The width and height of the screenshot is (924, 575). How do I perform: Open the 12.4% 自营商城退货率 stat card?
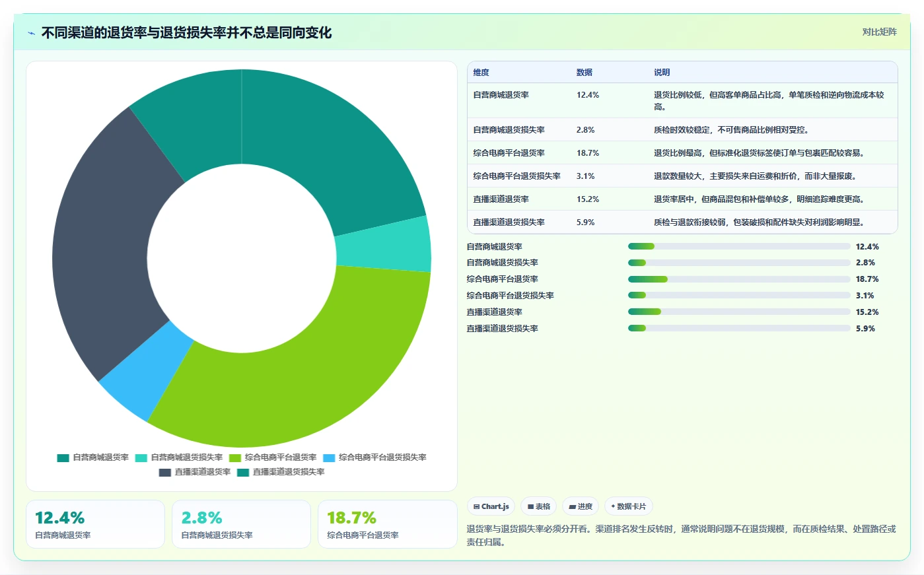coord(95,524)
